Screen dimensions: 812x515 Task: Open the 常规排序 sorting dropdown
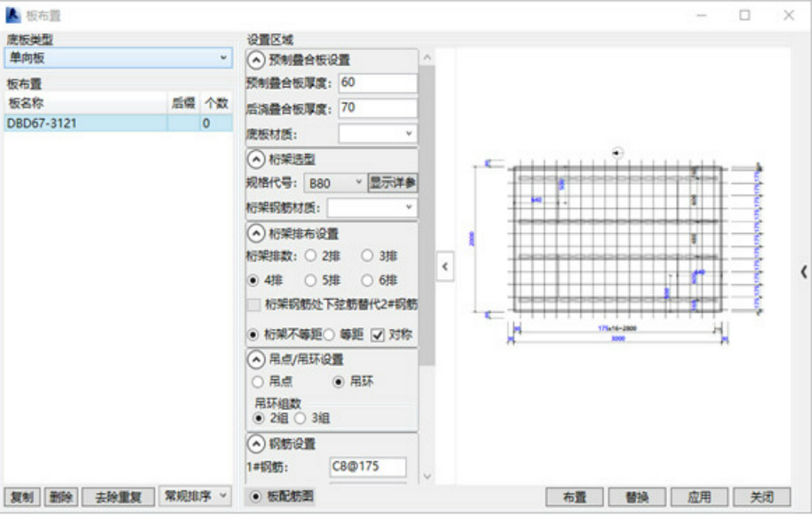coord(194,497)
